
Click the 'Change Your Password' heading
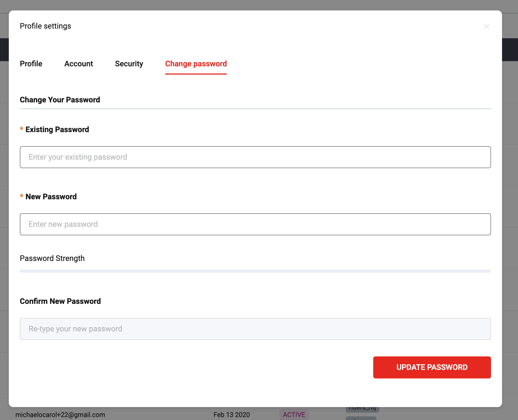[60, 100]
